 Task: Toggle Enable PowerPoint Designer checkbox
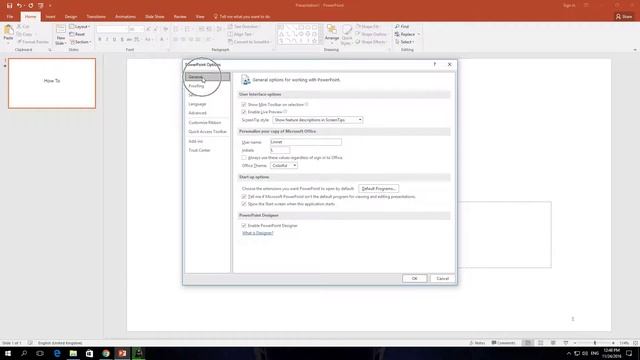[244, 225]
